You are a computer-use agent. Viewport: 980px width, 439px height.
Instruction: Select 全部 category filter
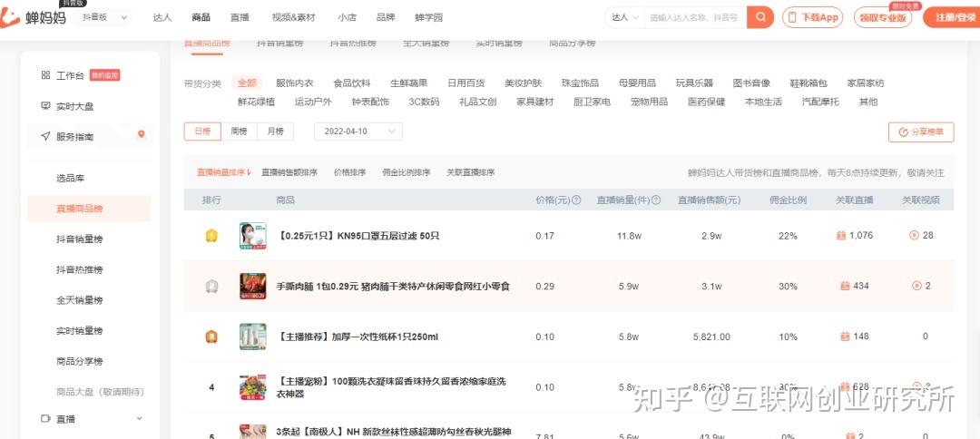[x=247, y=83]
